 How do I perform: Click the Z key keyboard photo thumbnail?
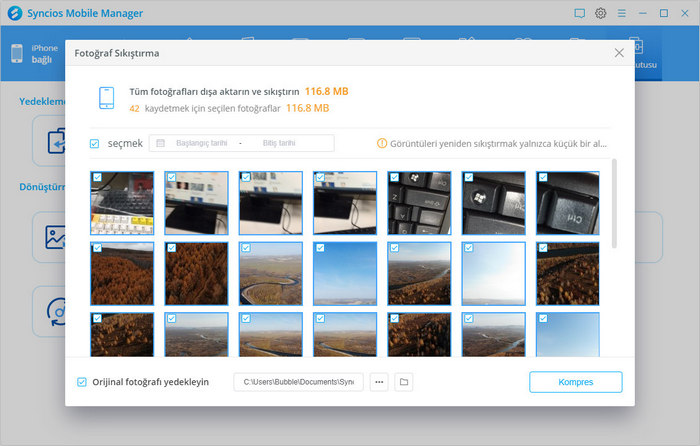tap(419, 203)
